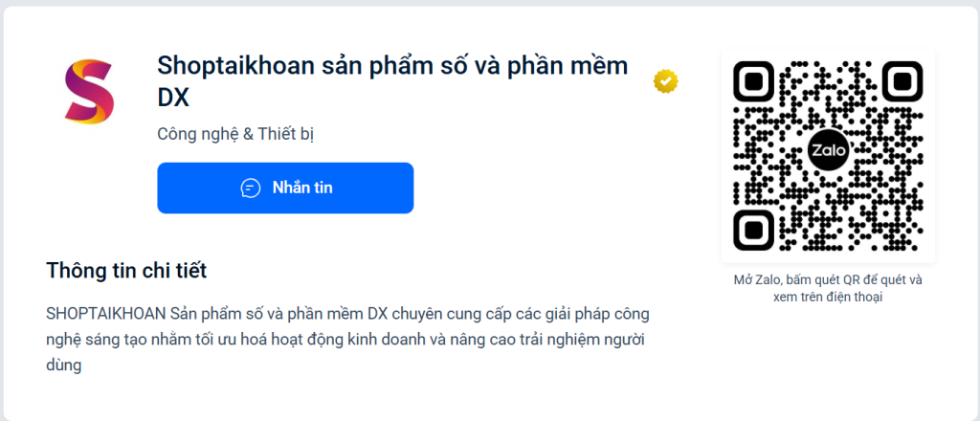Click the 'xem trên điện thoại' caption line

(828, 298)
